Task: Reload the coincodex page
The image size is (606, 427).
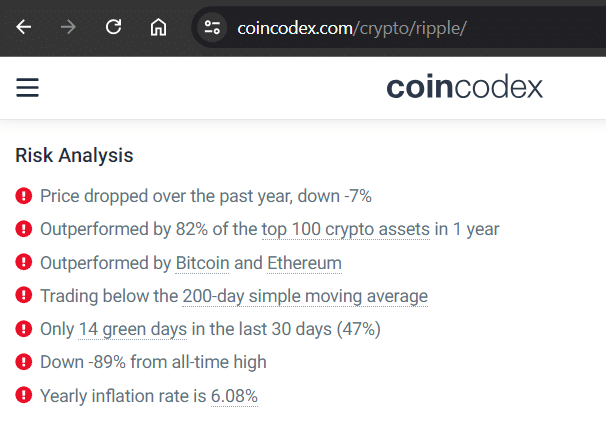Action: pyautogui.click(x=113, y=27)
